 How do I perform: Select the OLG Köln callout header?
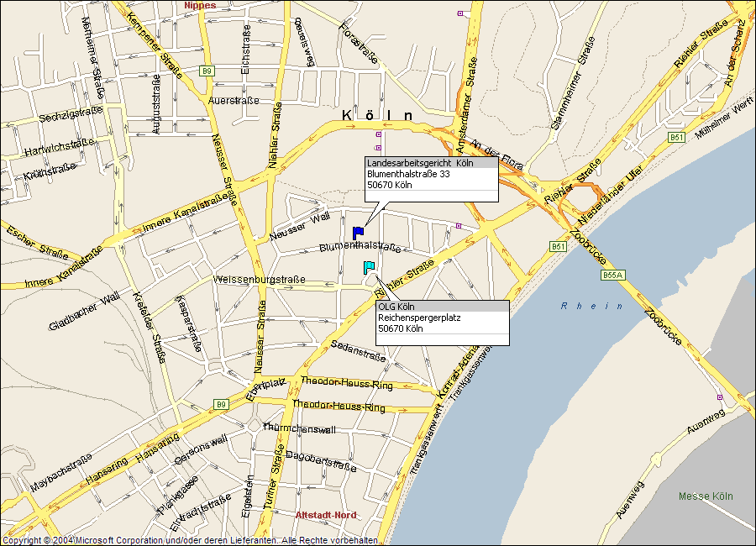[396, 307]
